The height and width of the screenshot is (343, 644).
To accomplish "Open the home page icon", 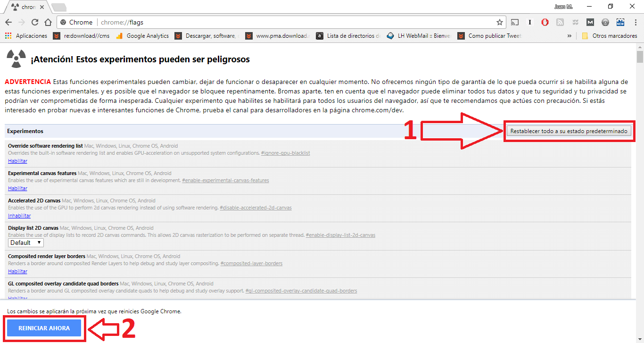I will pyautogui.click(x=48, y=22).
